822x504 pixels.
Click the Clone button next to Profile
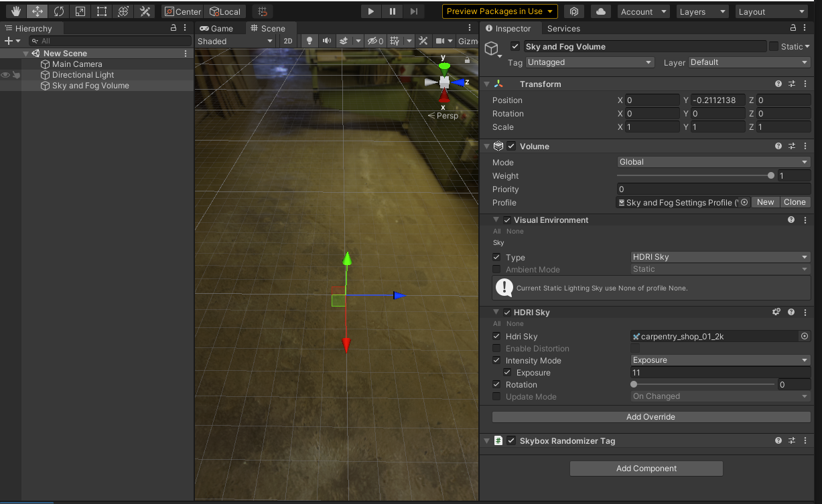(795, 201)
